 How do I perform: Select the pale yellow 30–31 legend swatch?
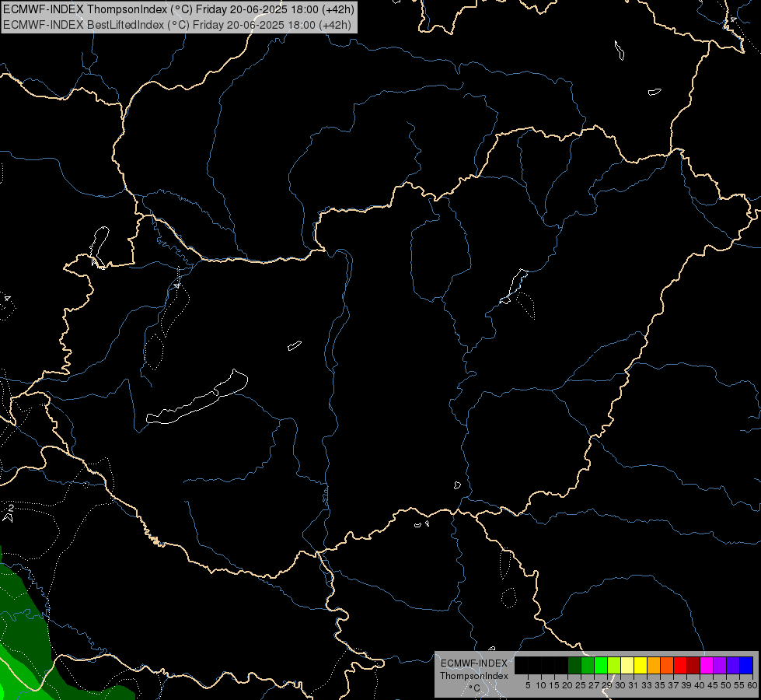point(627,665)
